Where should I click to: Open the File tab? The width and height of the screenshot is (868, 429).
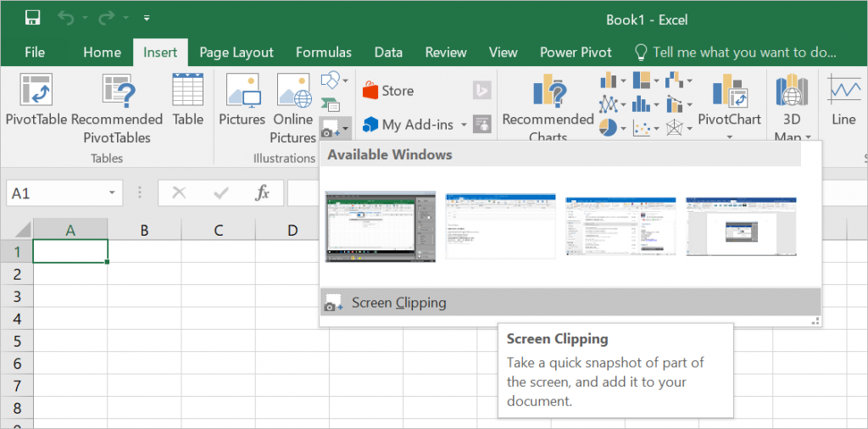[x=35, y=53]
